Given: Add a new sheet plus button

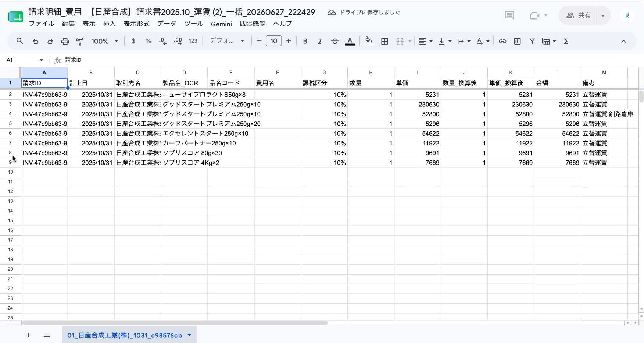Looking at the screenshot, I should (x=28, y=335).
